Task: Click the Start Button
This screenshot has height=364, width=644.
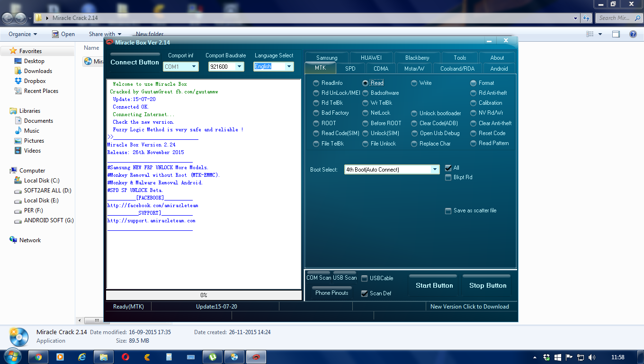Action: tap(434, 285)
